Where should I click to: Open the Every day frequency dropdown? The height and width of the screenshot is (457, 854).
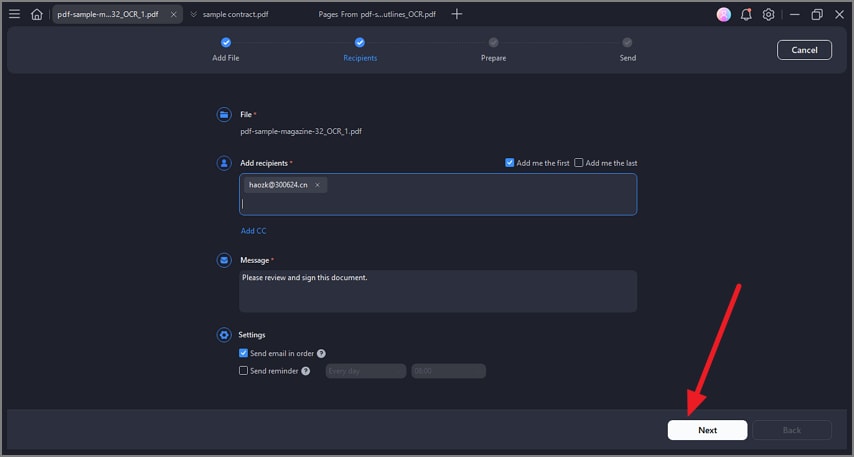366,371
